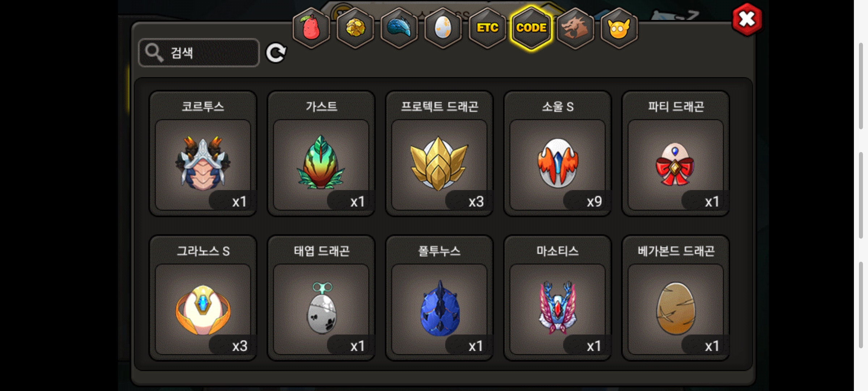Close the inventory with red X
Screen dimensions: 868x391
747,20
